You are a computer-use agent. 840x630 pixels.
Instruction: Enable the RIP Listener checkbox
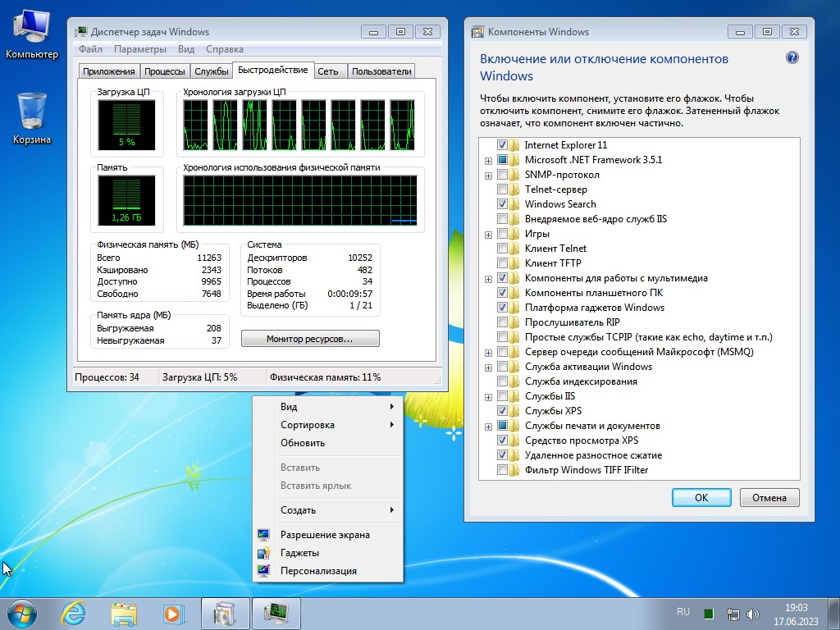point(502,322)
